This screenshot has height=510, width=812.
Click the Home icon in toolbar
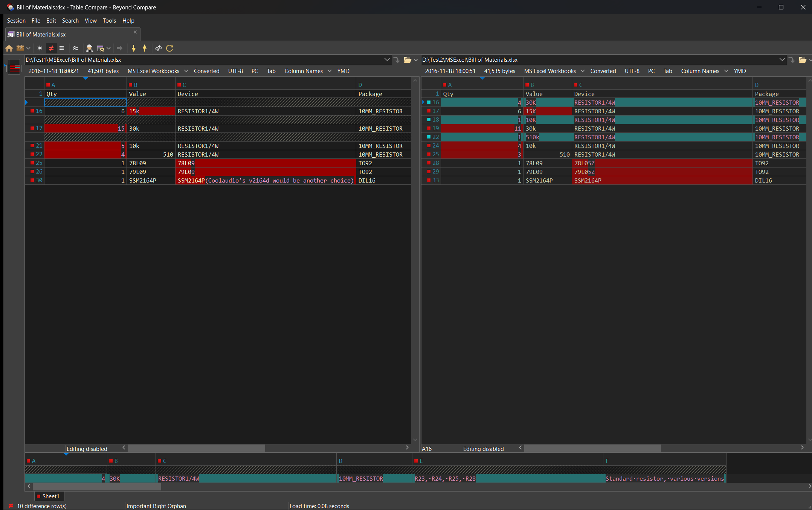(9, 48)
